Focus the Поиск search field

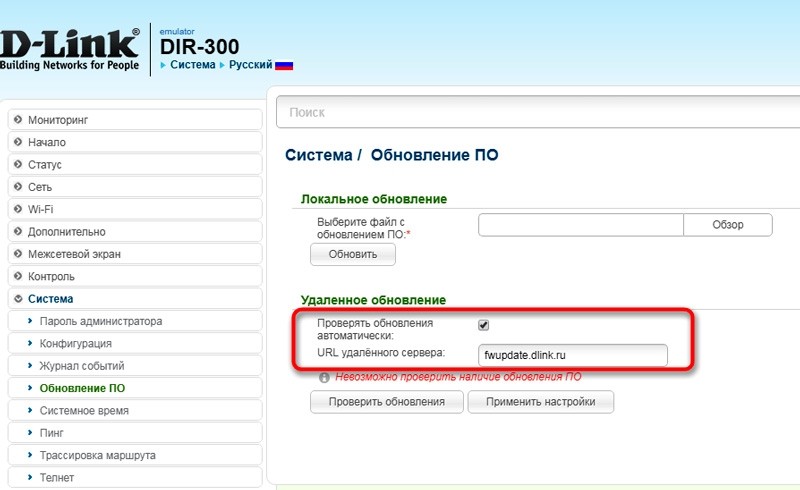pos(538,112)
